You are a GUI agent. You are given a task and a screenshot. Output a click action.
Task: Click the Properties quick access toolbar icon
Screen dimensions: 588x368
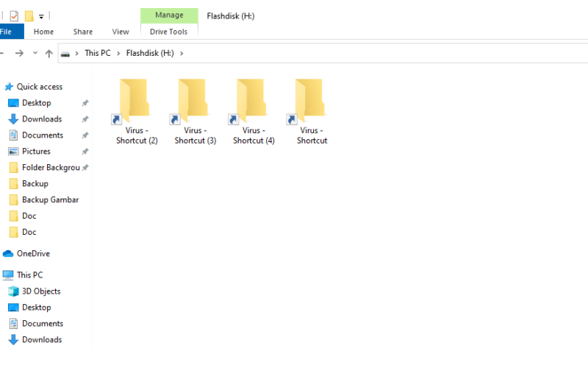pos(14,16)
